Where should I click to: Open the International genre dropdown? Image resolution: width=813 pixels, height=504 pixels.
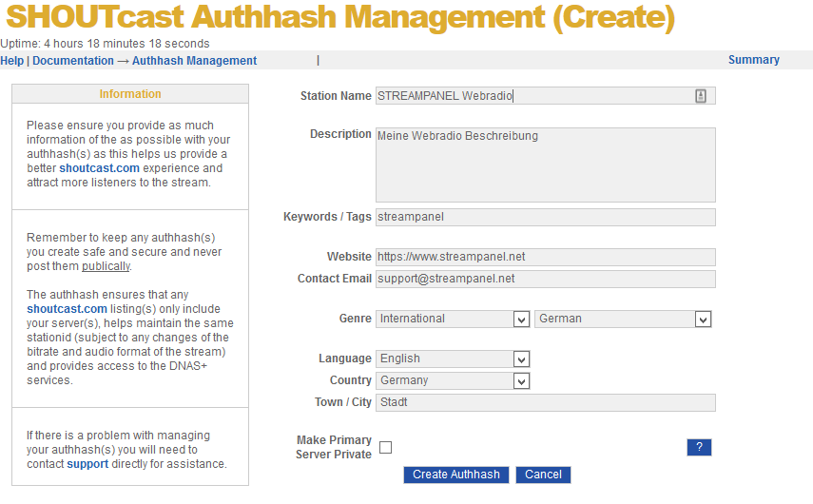pyautogui.click(x=453, y=319)
